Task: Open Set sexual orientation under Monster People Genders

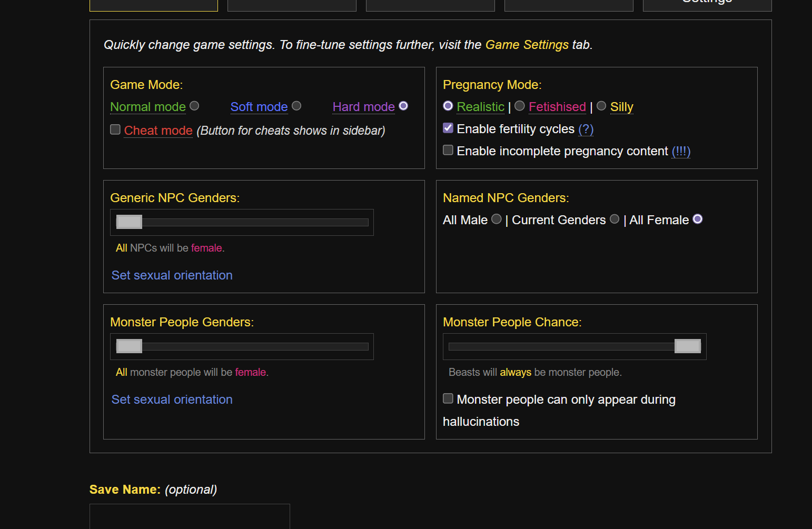Action: coord(172,400)
